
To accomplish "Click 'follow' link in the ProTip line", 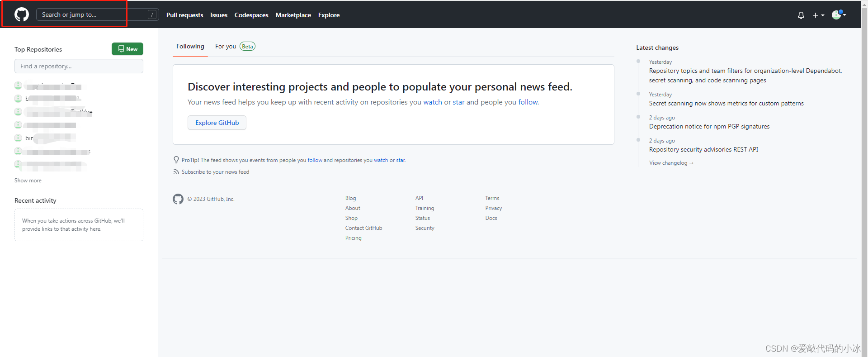I will point(315,160).
